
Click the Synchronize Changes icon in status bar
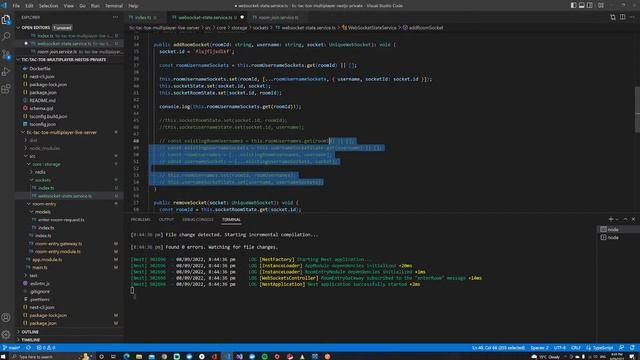(28, 348)
